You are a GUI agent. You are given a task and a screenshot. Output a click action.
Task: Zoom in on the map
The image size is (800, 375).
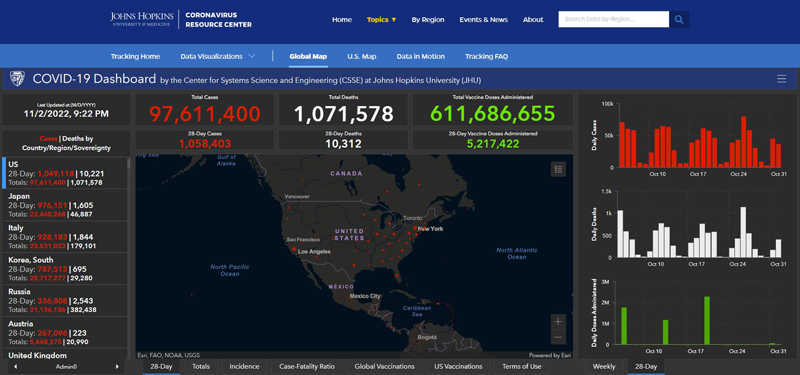pos(558,321)
